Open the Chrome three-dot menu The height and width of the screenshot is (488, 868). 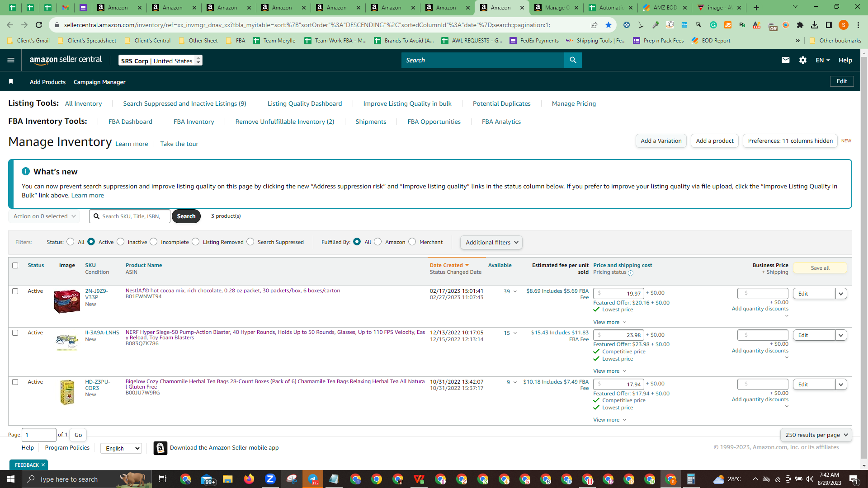[x=858, y=25]
